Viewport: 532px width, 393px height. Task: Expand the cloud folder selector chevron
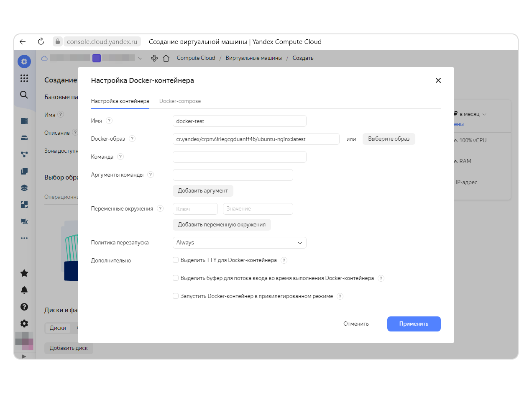click(x=140, y=58)
